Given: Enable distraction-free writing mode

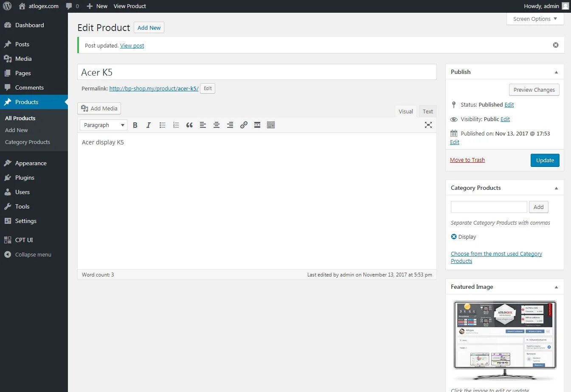Looking at the screenshot, I should click(x=428, y=125).
